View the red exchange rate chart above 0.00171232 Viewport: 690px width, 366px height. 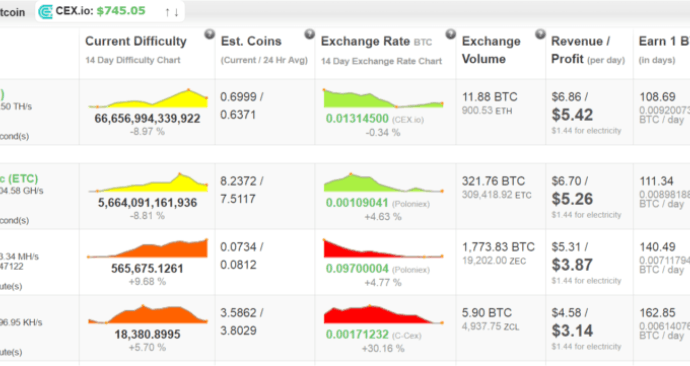[x=383, y=314]
